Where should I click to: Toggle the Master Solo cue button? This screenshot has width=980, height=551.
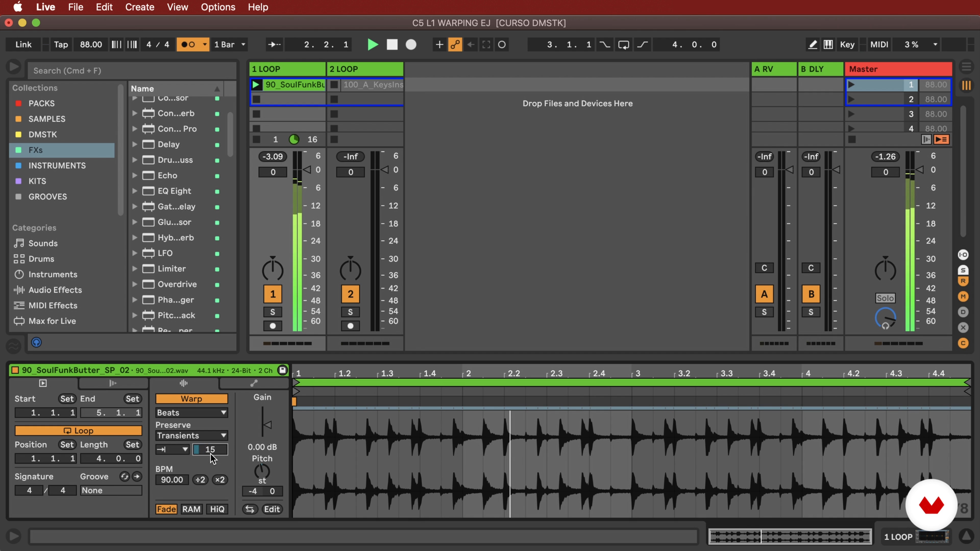[x=885, y=298]
